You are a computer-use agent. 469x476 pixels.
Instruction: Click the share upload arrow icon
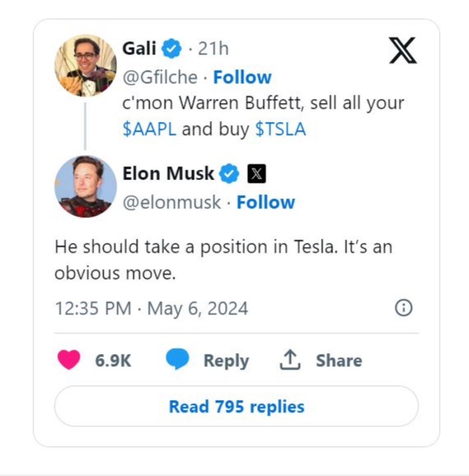290,360
